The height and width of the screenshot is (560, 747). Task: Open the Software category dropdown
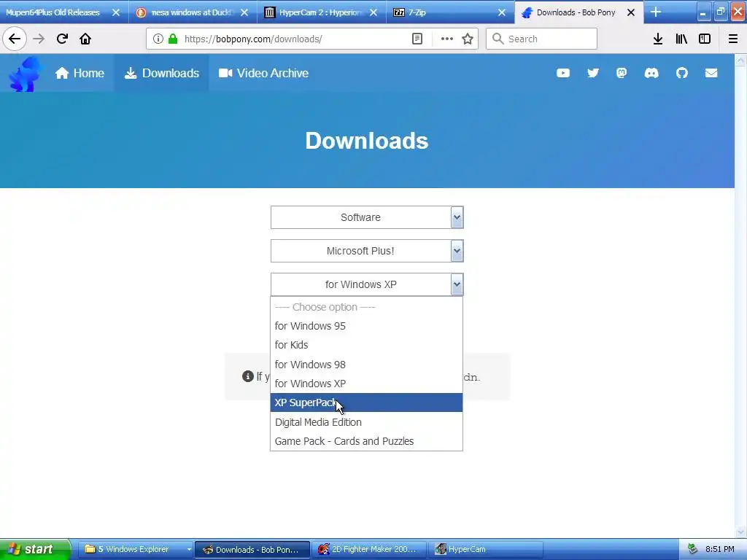pos(367,217)
